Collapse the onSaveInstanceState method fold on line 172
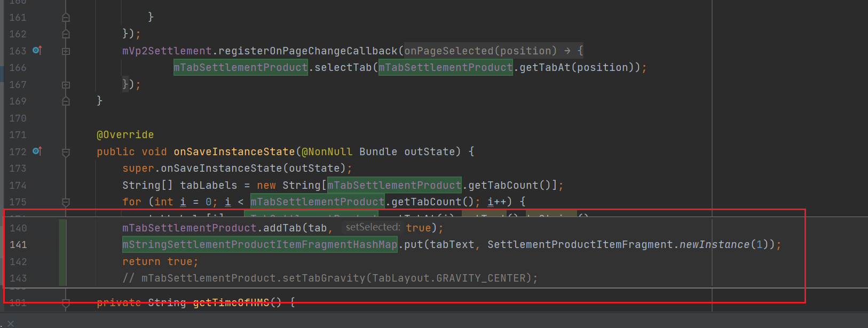The width and height of the screenshot is (868, 328). (x=66, y=152)
